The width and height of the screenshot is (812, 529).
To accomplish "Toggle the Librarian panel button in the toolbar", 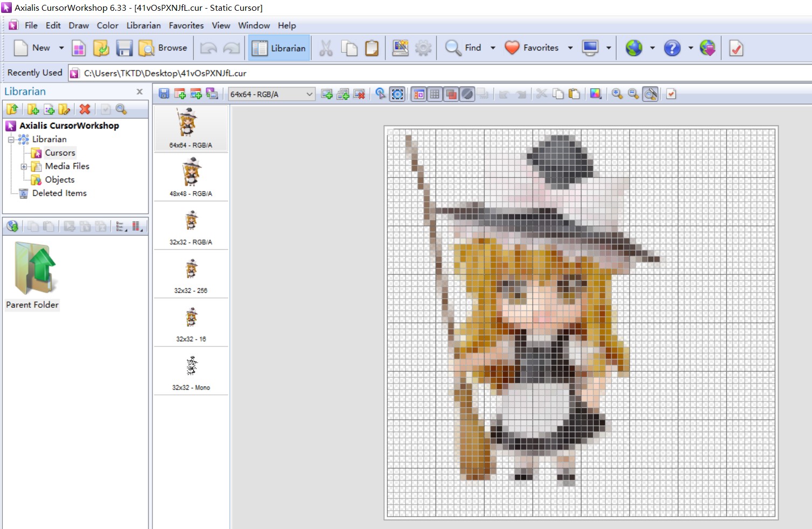I will (279, 48).
